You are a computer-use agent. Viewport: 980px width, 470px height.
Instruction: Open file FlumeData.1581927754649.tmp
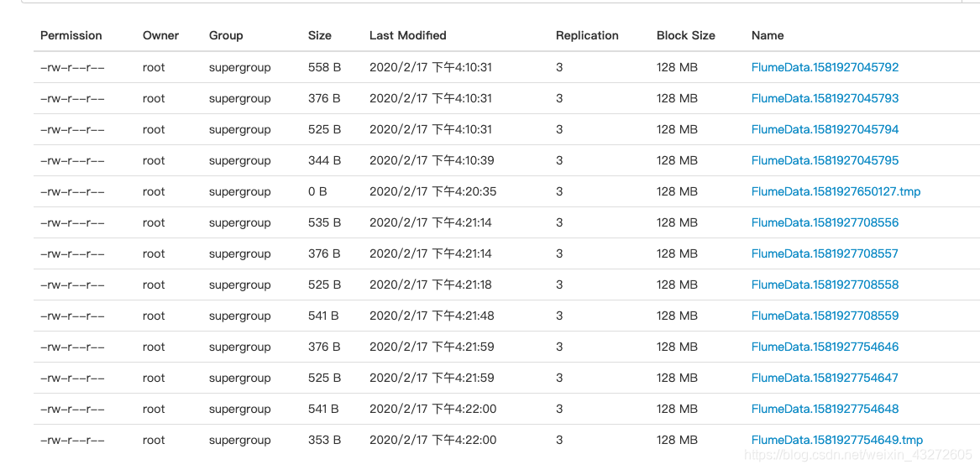[837, 440]
